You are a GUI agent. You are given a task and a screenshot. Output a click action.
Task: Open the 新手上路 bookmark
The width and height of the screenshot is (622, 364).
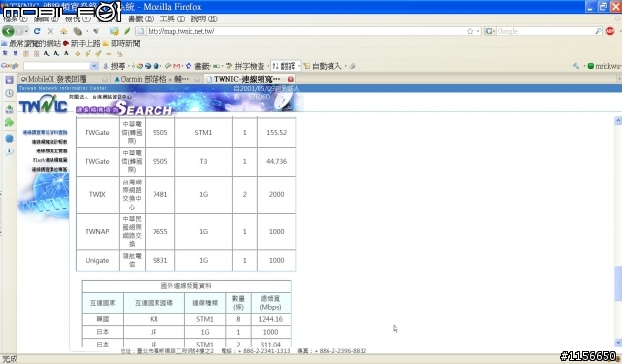pos(82,43)
